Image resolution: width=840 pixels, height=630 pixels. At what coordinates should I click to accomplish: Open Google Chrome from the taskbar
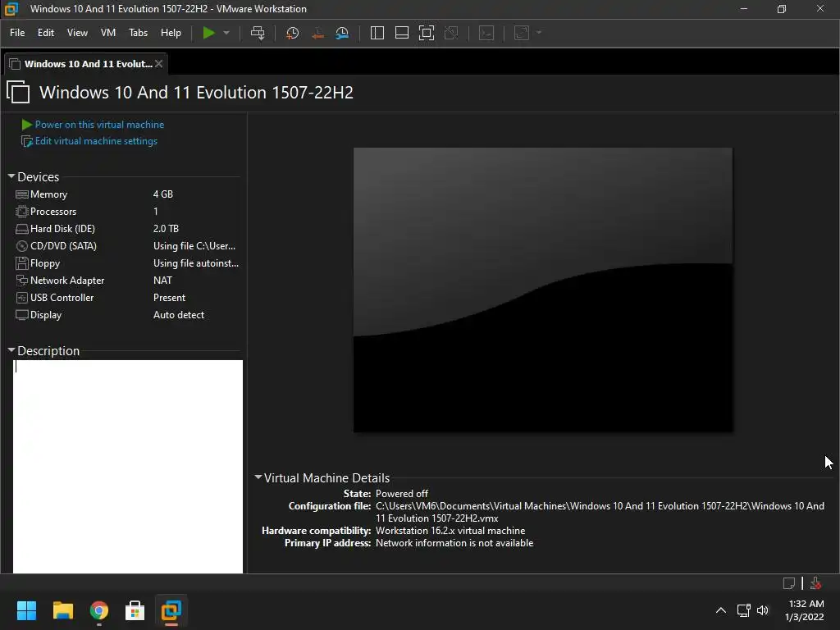[99, 610]
